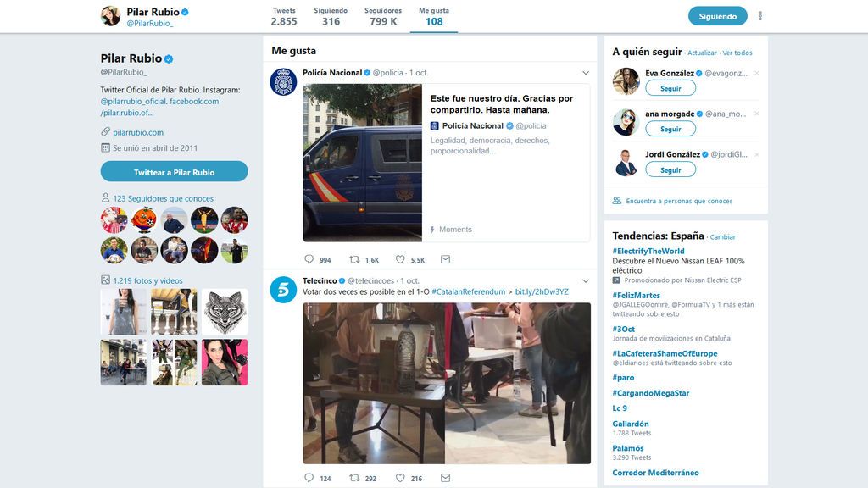Reply to the Policía Nacional tweet
The image size is (868, 488).
pos(309,259)
